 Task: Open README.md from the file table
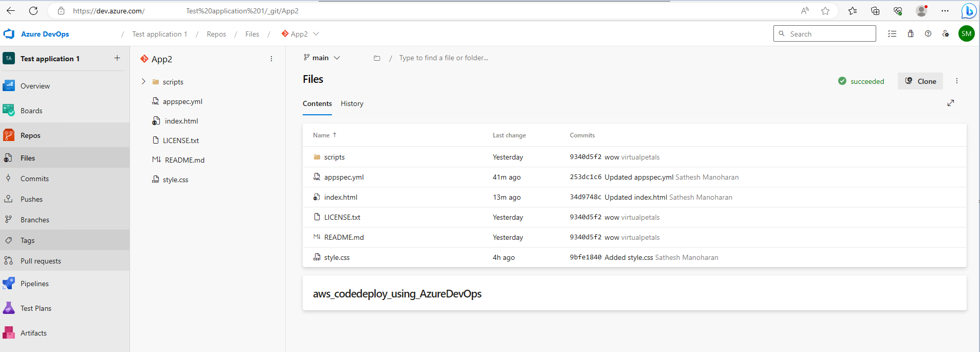[344, 237]
